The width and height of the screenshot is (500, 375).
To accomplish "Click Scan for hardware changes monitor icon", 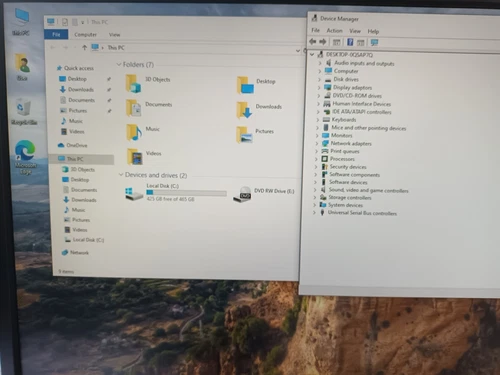I will click(374, 42).
